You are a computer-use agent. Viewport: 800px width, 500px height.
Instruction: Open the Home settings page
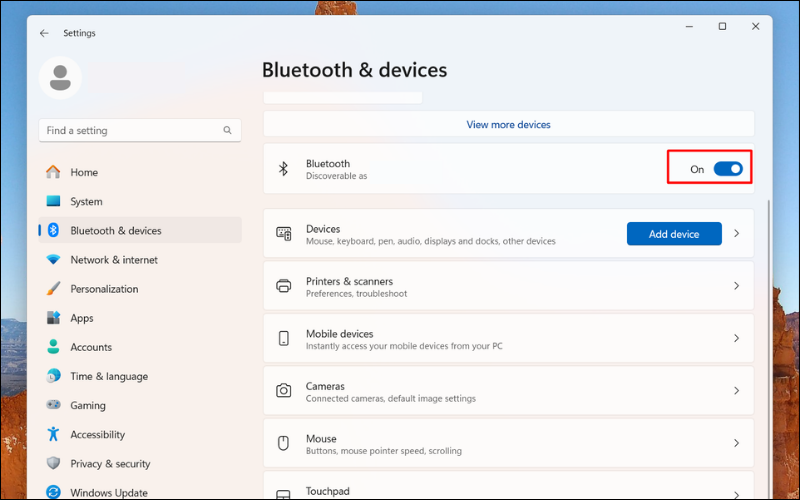coord(140,172)
